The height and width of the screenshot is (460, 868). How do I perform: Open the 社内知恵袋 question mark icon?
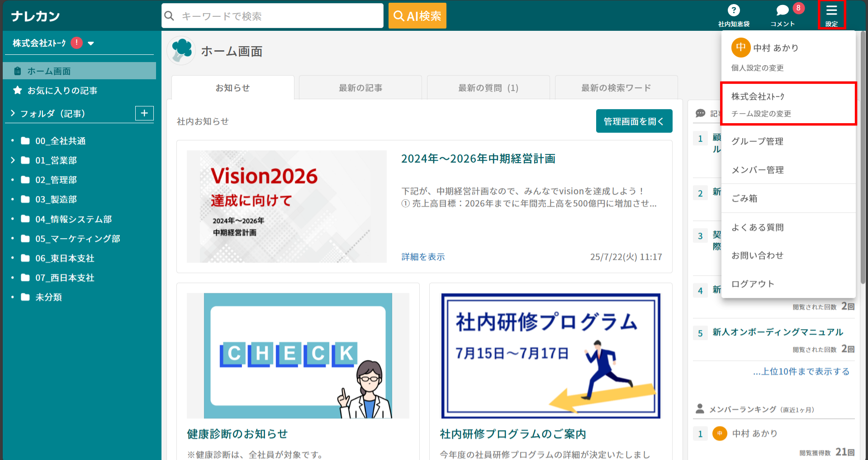pos(733,10)
